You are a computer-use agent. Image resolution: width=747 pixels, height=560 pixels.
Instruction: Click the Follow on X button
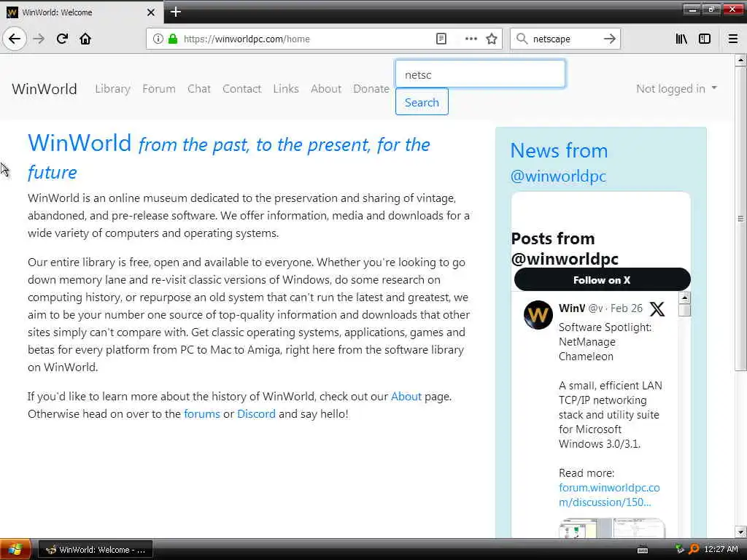pos(602,280)
